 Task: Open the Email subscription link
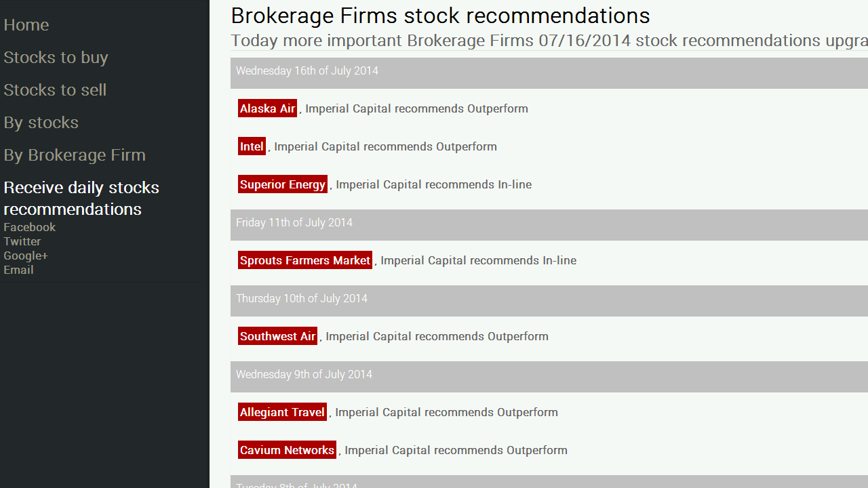tap(18, 270)
